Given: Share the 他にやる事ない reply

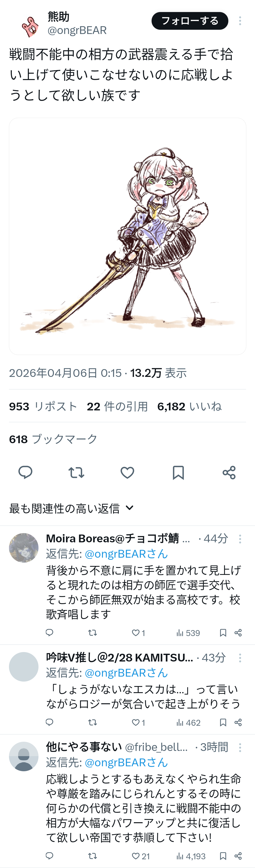Looking at the screenshot, I should (238, 856).
